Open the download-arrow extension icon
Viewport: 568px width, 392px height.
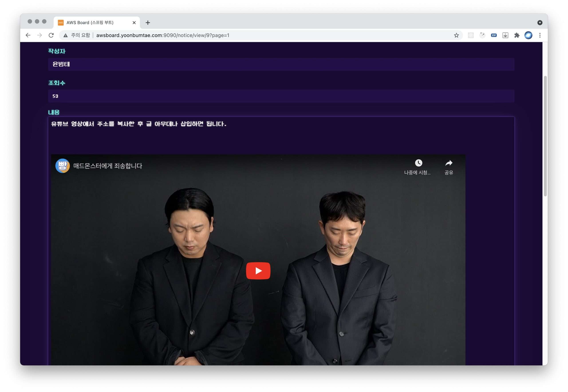coord(505,35)
